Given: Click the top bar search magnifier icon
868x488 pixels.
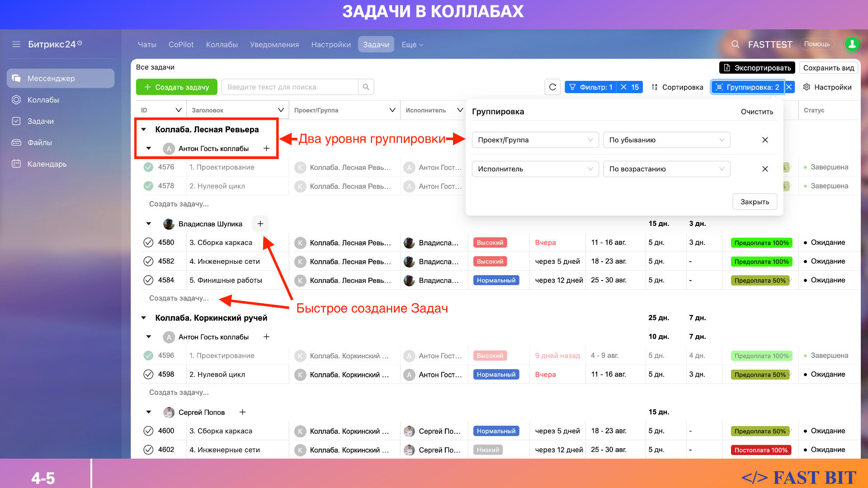Looking at the screenshot, I should [736, 44].
